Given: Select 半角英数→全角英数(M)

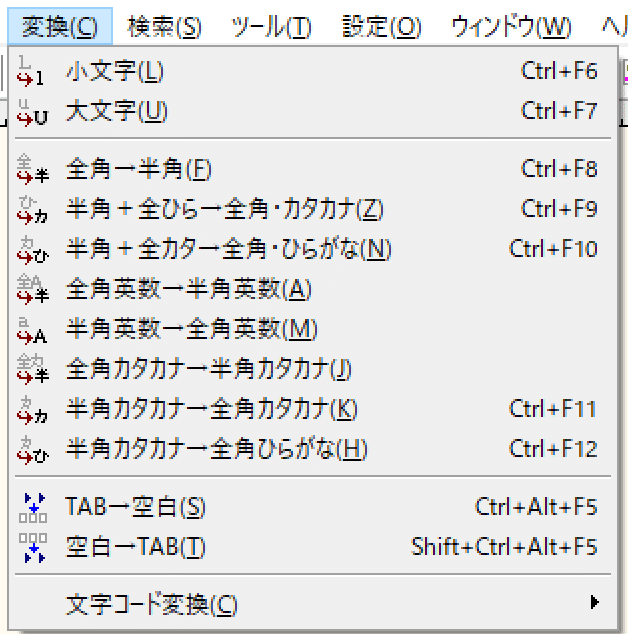Looking at the screenshot, I should 313,329.
